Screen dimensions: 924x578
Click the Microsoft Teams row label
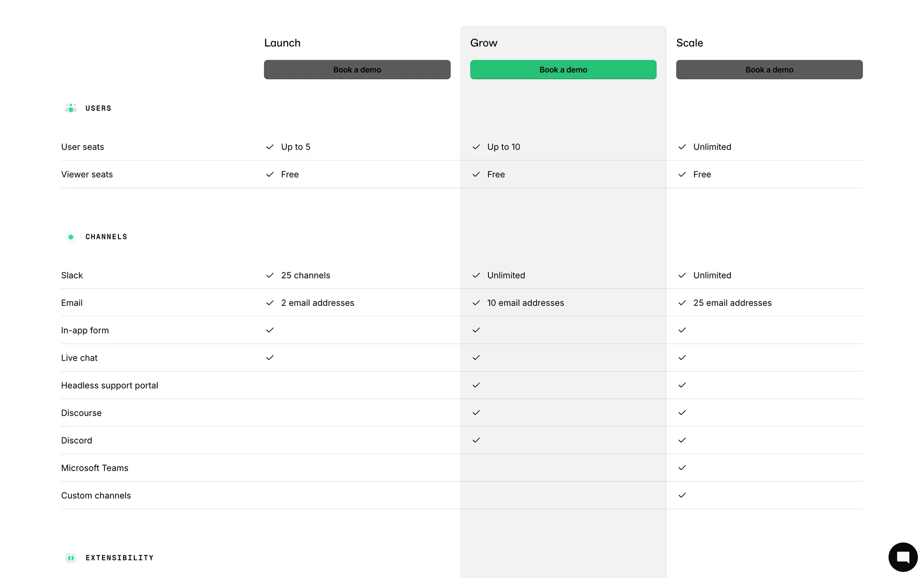point(95,468)
